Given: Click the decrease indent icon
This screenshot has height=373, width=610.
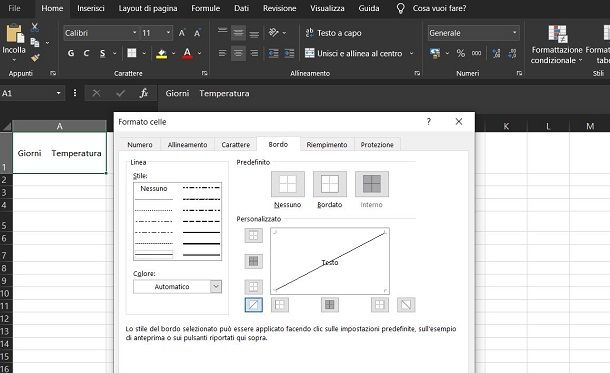Looking at the screenshot, I should coord(273,53).
